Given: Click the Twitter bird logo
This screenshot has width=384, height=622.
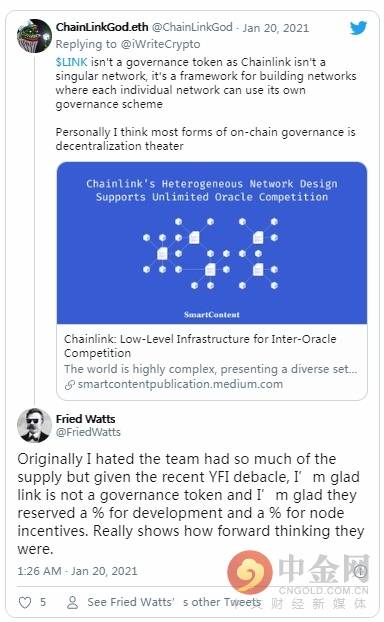Looking at the screenshot, I should pyautogui.click(x=358, y=28).
